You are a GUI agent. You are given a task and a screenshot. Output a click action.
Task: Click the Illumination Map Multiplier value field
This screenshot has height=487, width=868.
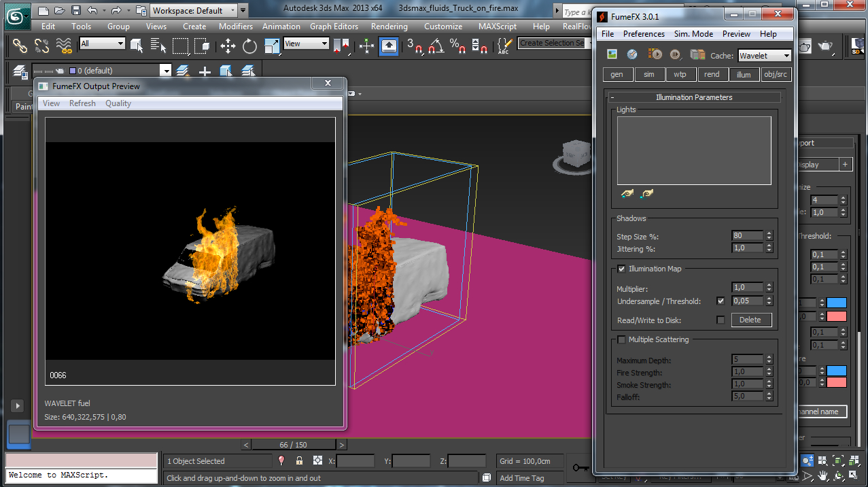click(x=748, y=288)
